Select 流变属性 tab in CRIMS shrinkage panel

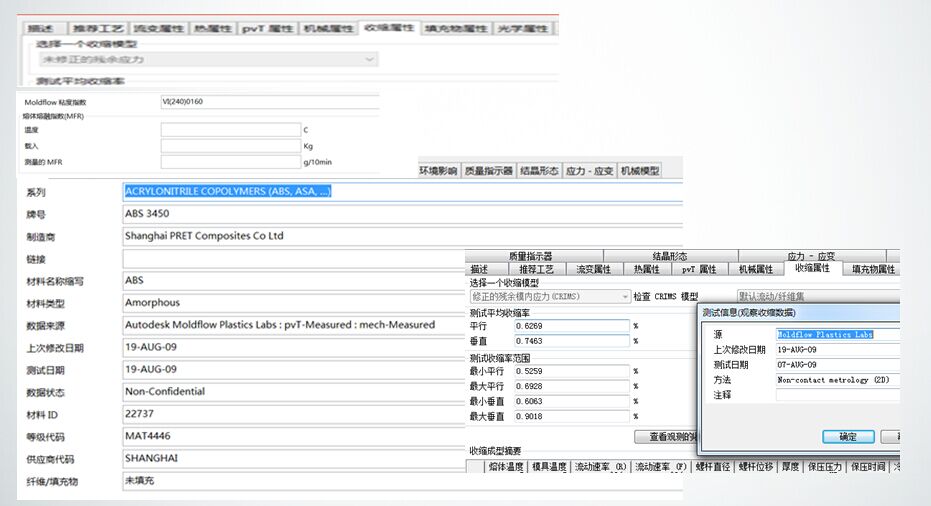[x=593, y=269]
